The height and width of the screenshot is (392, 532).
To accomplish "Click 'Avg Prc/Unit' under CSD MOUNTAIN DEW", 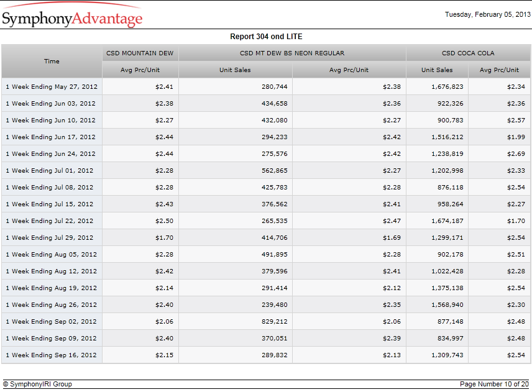I will click(140, 70).
